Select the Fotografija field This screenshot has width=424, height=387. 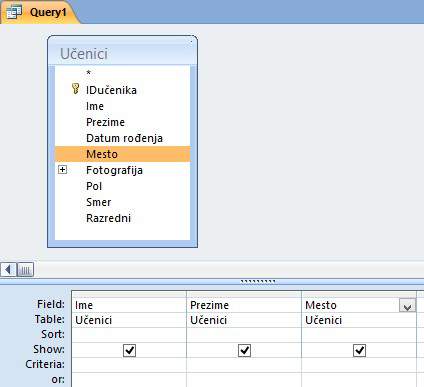[122, 170]
